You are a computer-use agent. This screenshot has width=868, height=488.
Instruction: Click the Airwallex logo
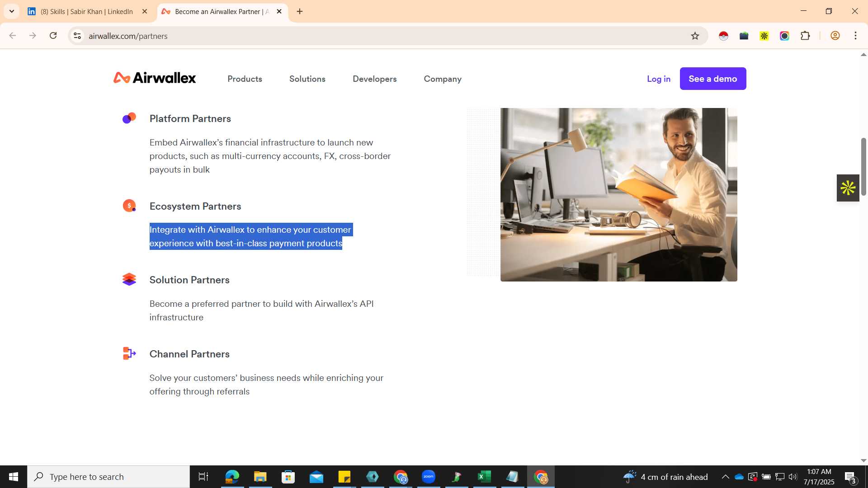155,78
